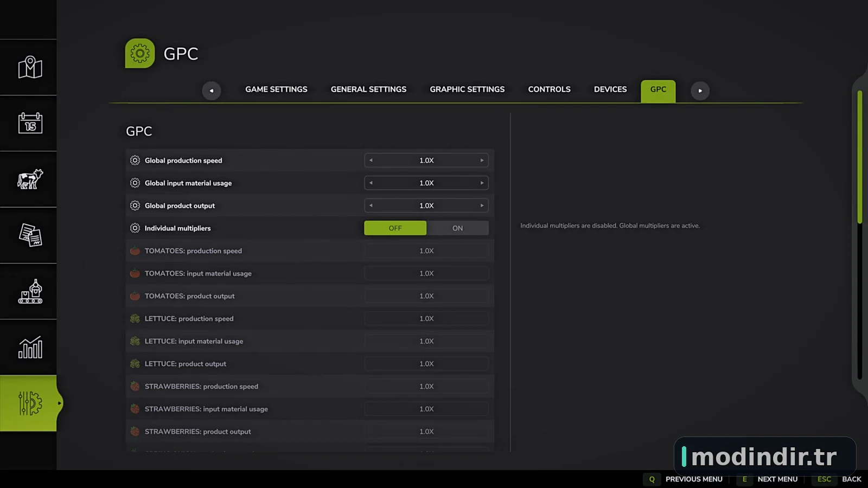Click gear icon beside Global product output
The image size is (868, 488).
135,206
